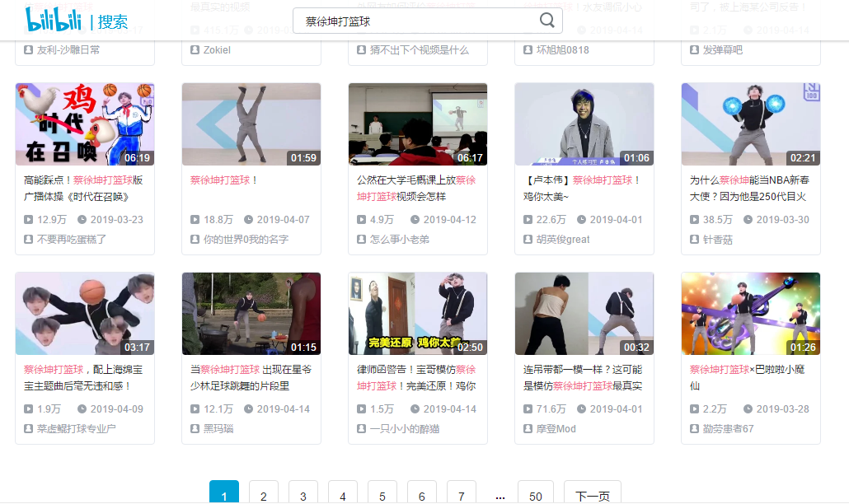The height and width of the screenshot is (504, 849).
Task: Click uploader icon next to Zokiel
Action: coord(195,49)
